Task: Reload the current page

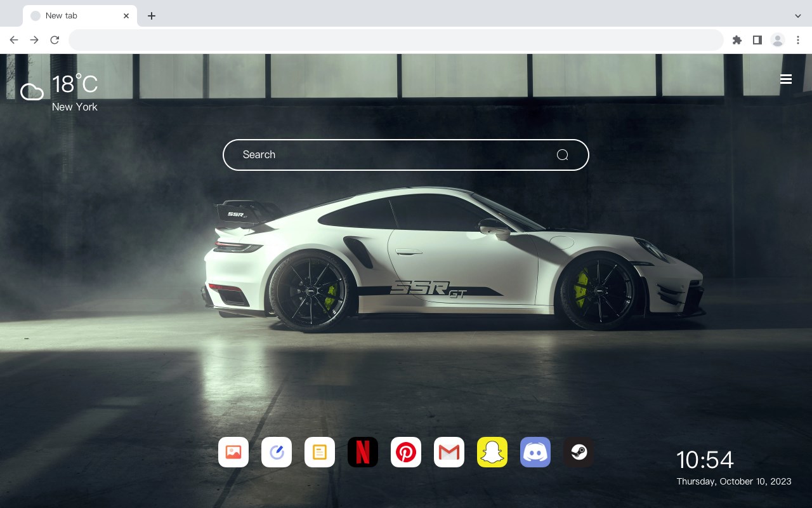Action: click(x=55, y=40)
